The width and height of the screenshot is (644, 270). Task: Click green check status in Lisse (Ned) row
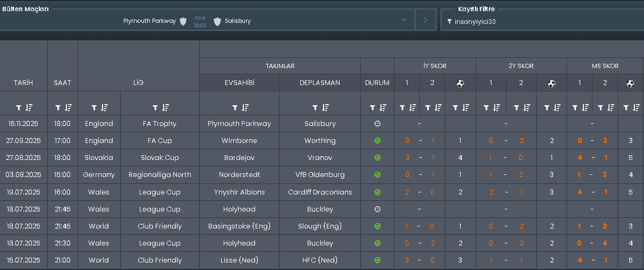377,260
